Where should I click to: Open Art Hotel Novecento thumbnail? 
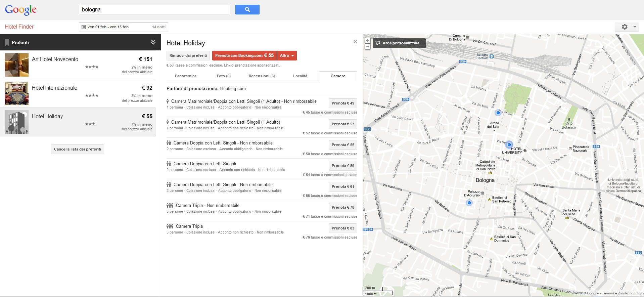[x=17, y=65]
